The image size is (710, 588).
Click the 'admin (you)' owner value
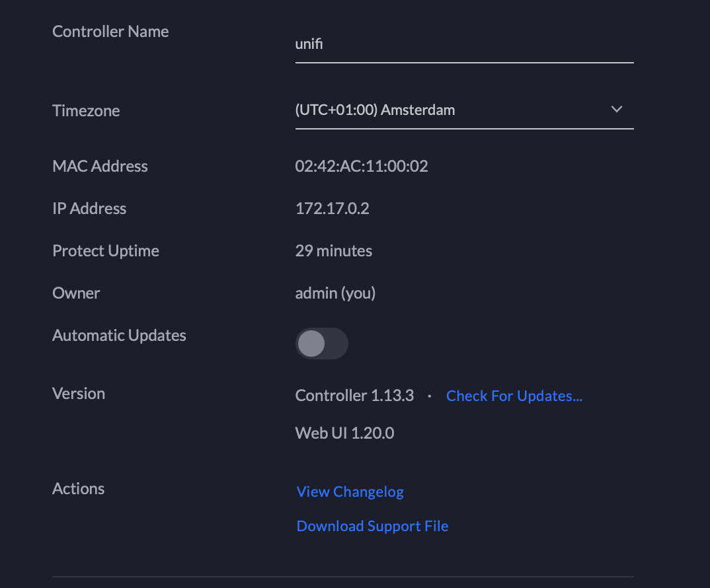[336, 293]
